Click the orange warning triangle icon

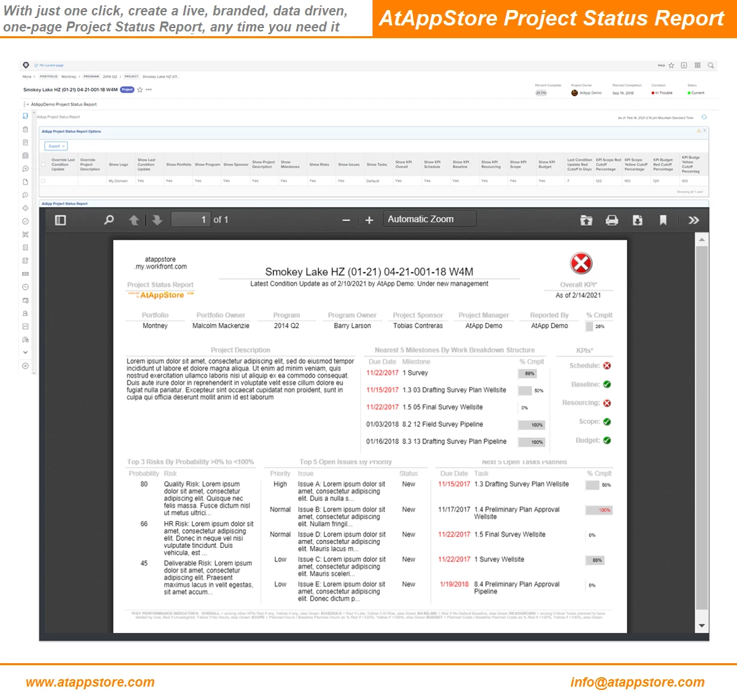tap(698, 131)
